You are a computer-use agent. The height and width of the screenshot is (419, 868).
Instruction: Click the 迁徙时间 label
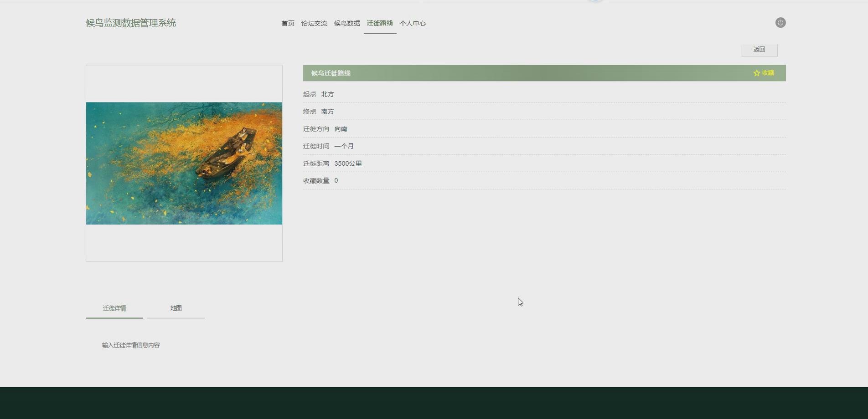click(x=316, y=146)
